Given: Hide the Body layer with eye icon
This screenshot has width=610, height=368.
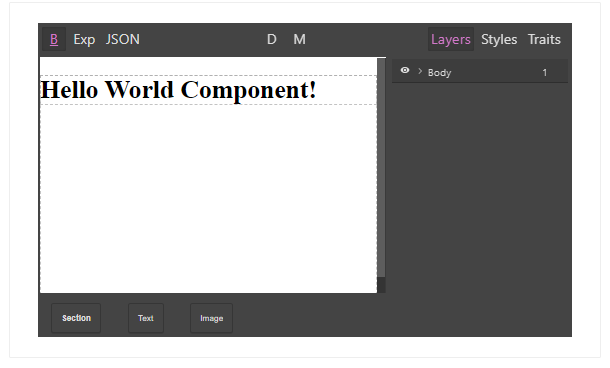Looking at the screenshot, I should (405, 70).
